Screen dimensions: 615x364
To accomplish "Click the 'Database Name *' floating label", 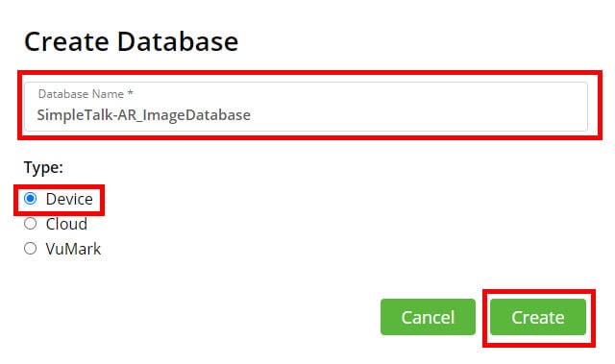I will (x=86, y=94).
